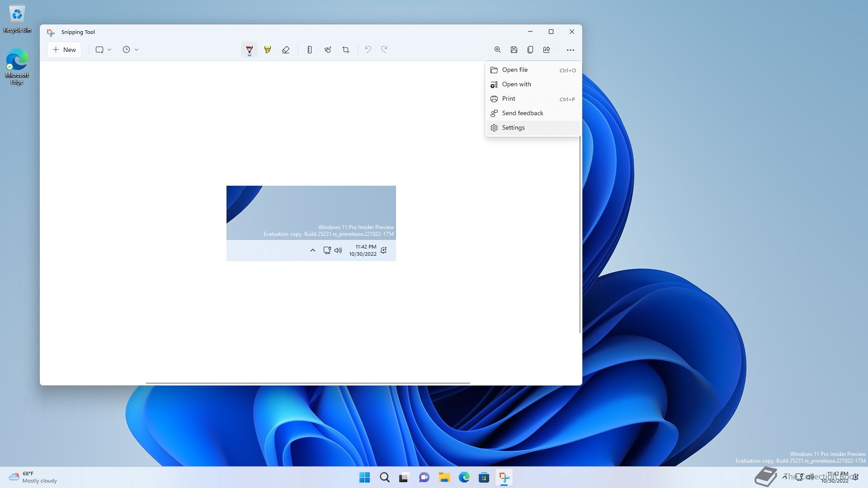Viewport: 868px width, 488px height.
Task: Open the Windows Start menu
Action: click(x=364, y=478)
